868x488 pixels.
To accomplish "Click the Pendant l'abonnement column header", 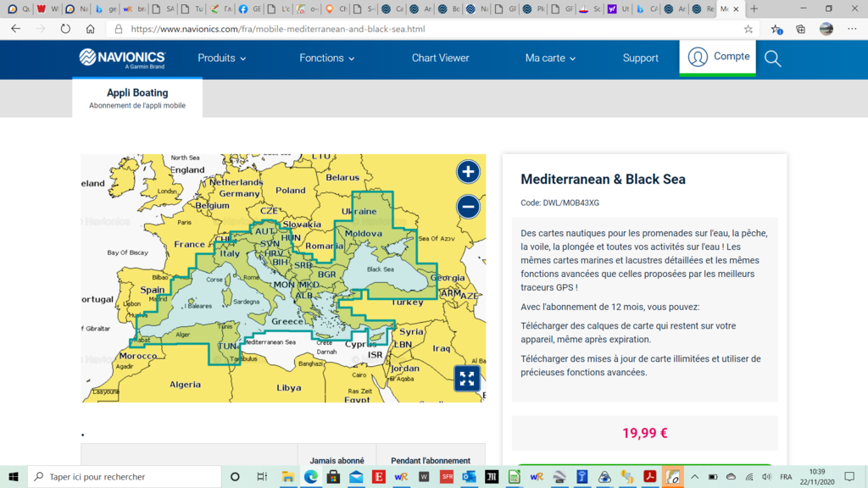I will point(431,460).
